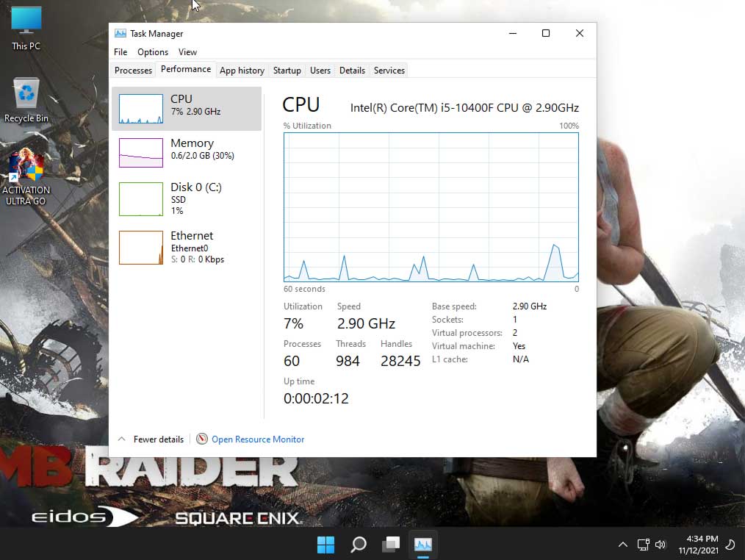Image resolution: width=745 pixels, height=560 pixels.
Task: Click L1 cache N/A value
Action: click(520, 359)
